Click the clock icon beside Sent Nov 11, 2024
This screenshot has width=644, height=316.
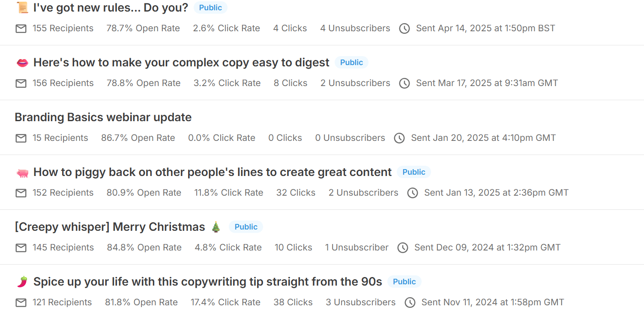410,303
